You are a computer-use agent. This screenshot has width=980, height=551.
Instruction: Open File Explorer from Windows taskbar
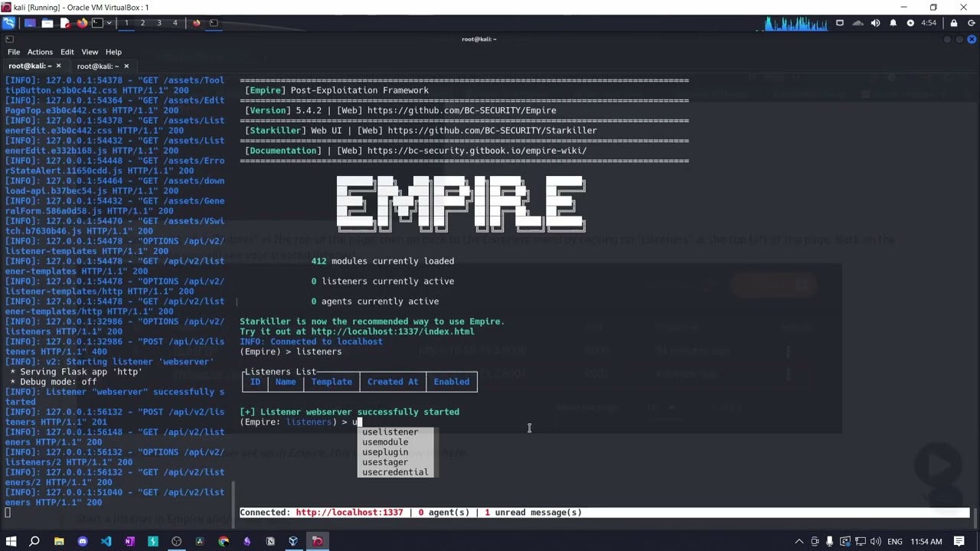pyautogui.click(x=59, y=541)
